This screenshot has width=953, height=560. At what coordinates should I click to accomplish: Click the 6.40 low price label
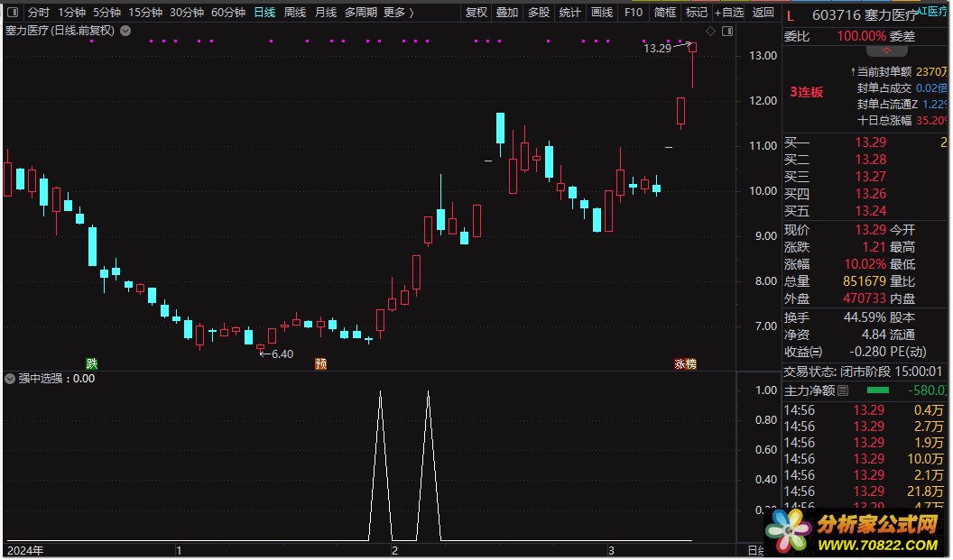(x=282, y=354)
